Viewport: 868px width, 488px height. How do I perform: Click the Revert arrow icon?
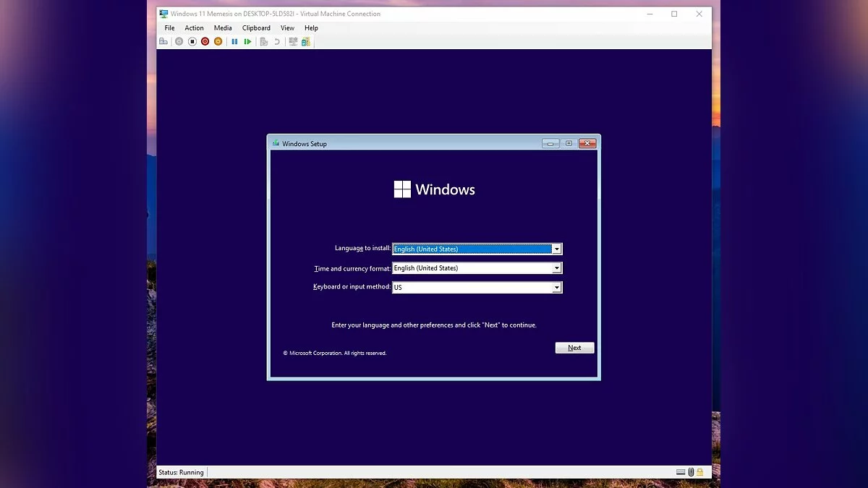tap(276, 42)
